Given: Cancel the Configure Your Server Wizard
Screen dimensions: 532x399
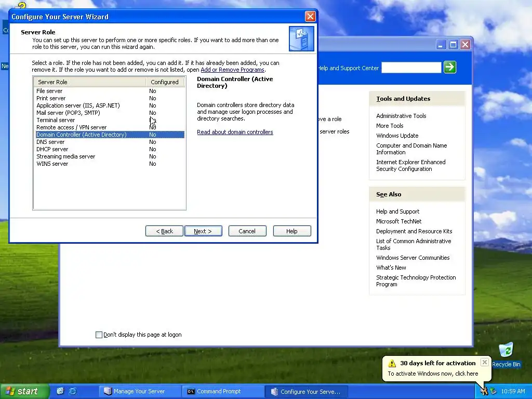Looking at the screenshot, I should click(x=247, y=231).
